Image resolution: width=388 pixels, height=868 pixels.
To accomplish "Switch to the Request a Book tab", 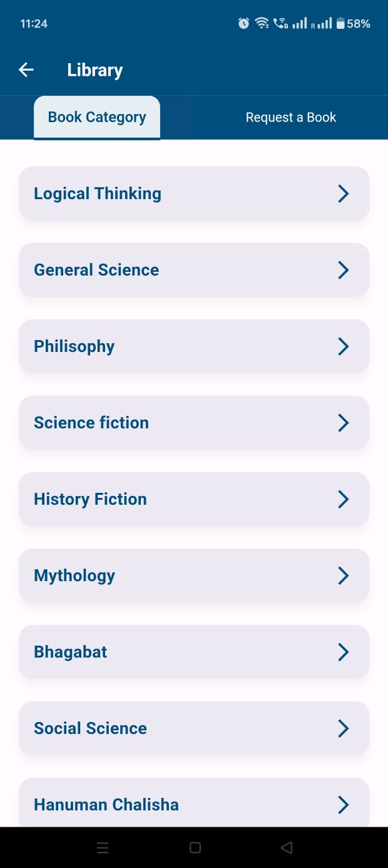I will [x=290, y=117].
